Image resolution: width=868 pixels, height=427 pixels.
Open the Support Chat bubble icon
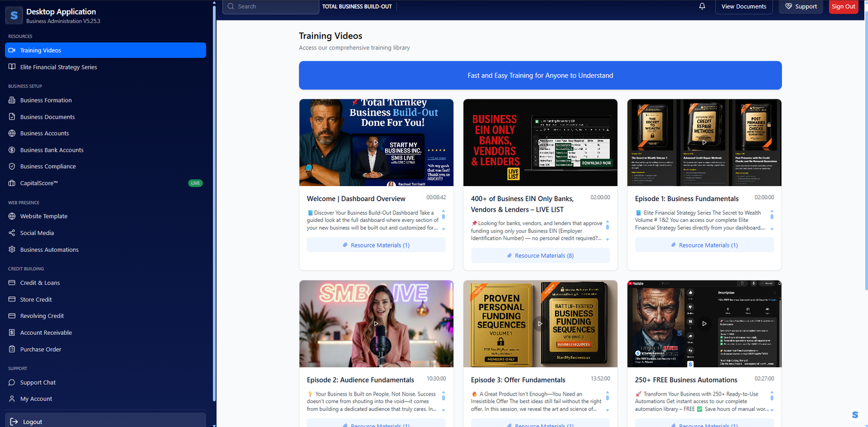[x=12, y=383]
